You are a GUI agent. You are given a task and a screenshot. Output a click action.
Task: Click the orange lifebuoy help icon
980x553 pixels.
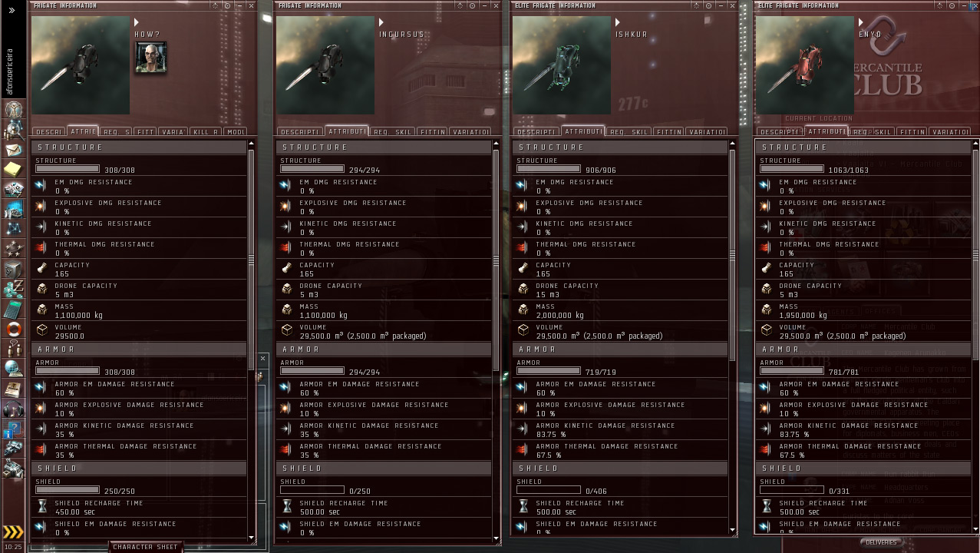pos(13,329)
